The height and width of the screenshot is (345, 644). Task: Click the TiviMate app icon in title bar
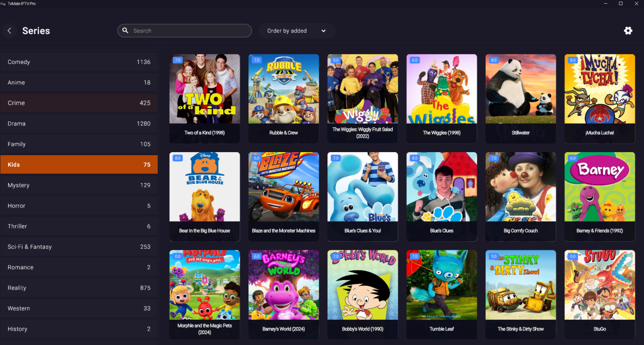click(x=3, y=4)
